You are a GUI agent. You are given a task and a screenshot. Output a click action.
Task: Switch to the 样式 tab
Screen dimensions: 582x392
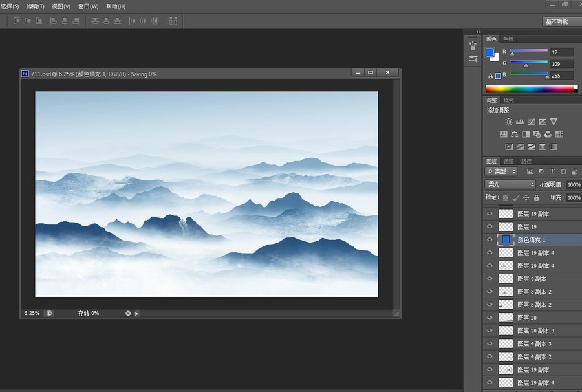[x=508, y=100]
